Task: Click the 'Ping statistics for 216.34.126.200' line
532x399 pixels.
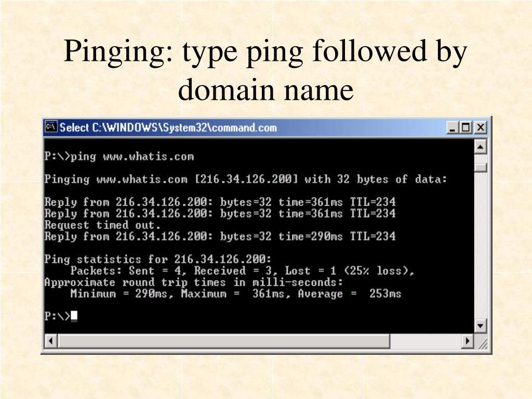Action: [158, 259]
